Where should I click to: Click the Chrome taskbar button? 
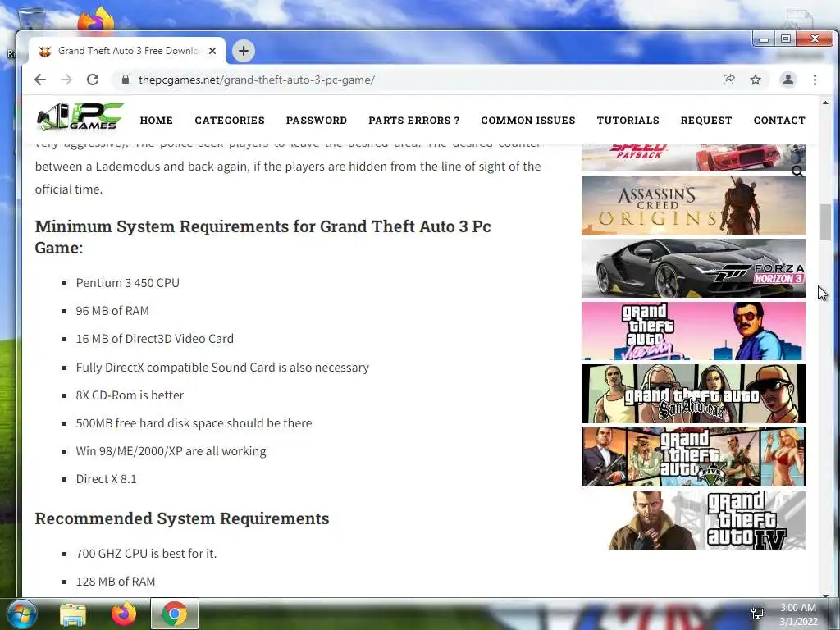pos(175,614)
